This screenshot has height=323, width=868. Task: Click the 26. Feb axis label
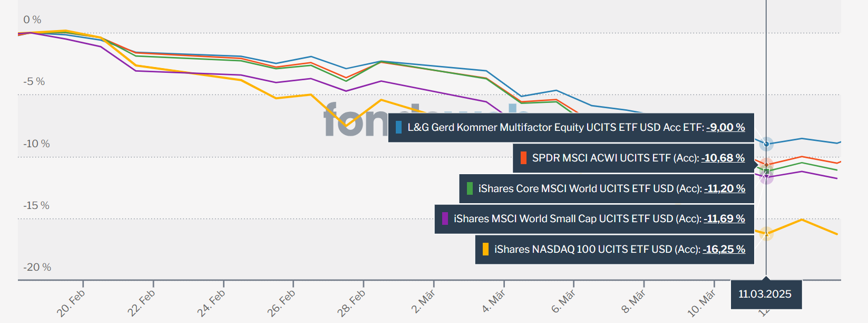point(281,303)
